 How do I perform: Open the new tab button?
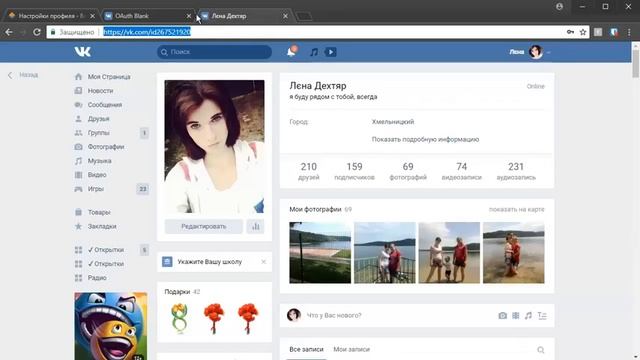pyautogui.click(x=304, y=16)
